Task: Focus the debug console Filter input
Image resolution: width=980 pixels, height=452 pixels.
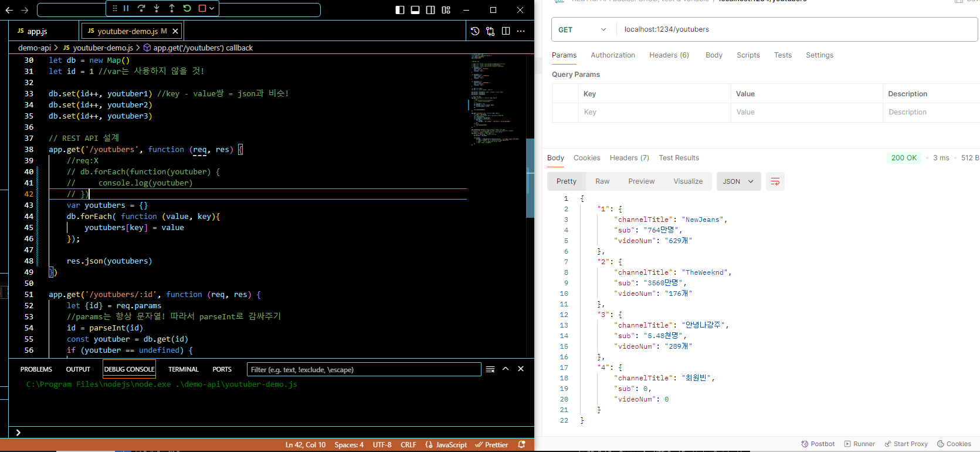Action: [x=364, y=369]
